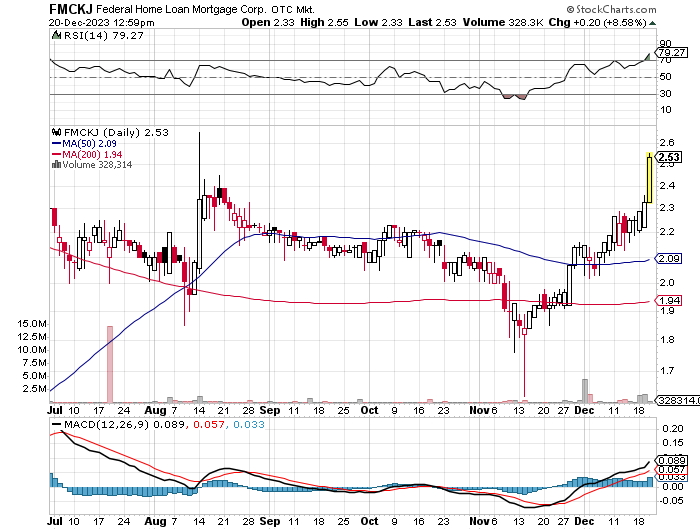Click the 1.7 price axis label
Screen dimensions: 700x530
(x=667, y=371)
